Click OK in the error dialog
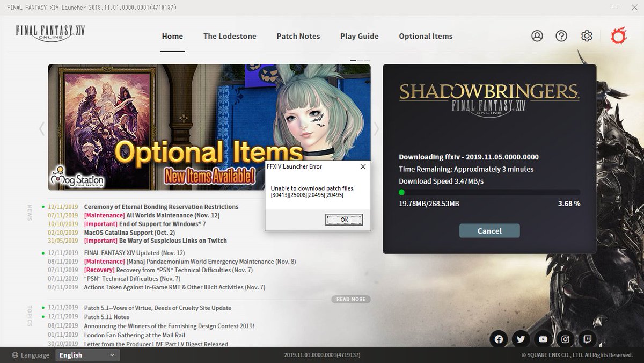 [344, 220]
